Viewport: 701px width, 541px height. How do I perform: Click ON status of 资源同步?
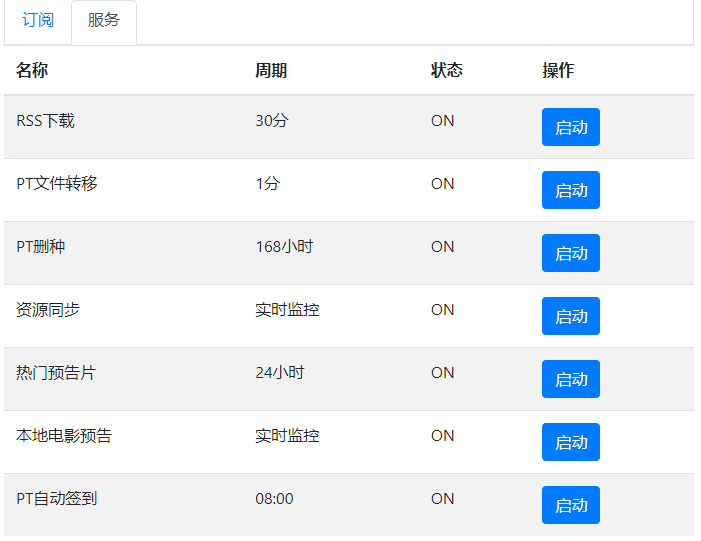click(443, 310)
